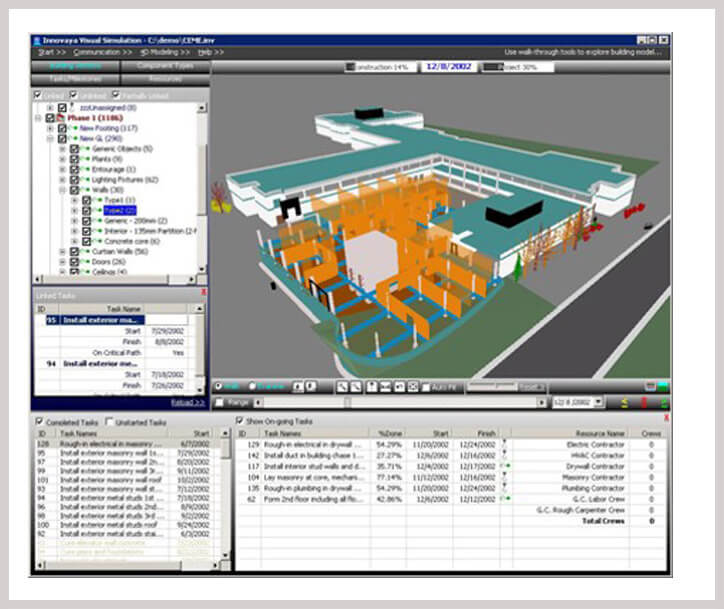Click gray window icon beside cyan display icon

[650, 386]
